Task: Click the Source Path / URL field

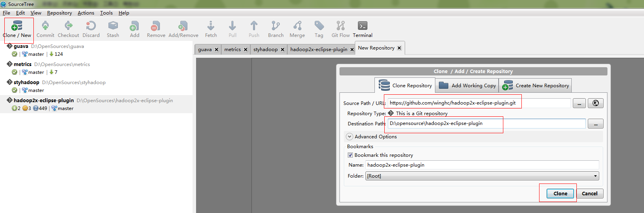Action: coord(479,103)
